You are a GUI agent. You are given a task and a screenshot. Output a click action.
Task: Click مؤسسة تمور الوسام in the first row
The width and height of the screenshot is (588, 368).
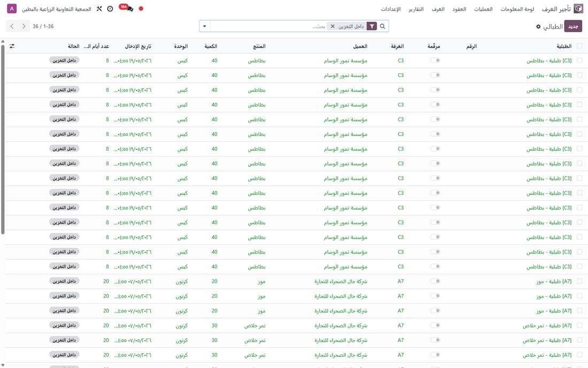point(345,60)
